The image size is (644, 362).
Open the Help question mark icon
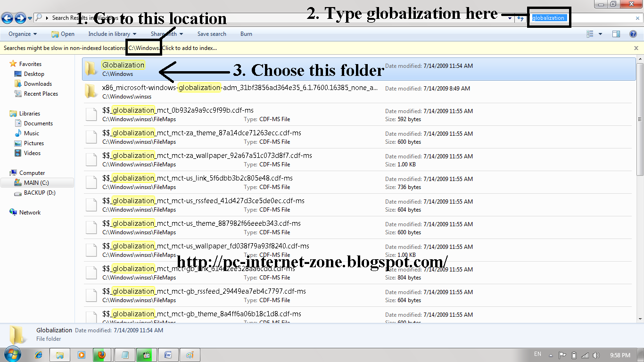point(633,34)
